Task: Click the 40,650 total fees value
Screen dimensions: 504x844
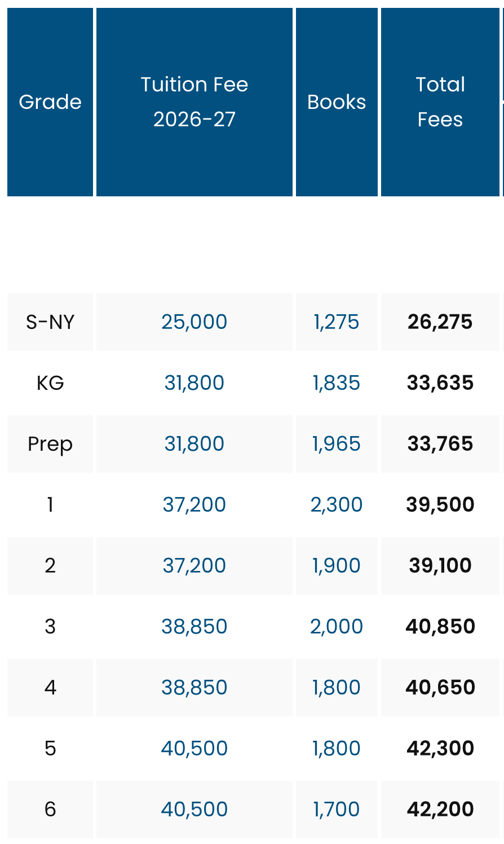Action: [x=440, y=688]
